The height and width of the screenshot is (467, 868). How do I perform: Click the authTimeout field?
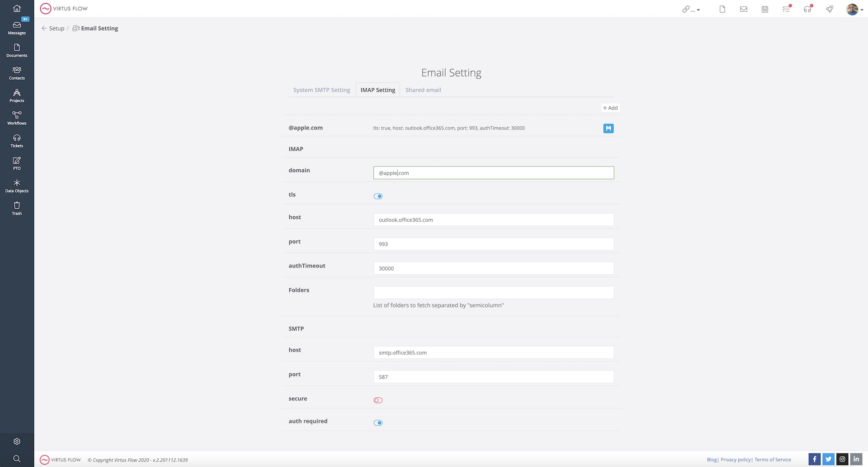[494, 268]
